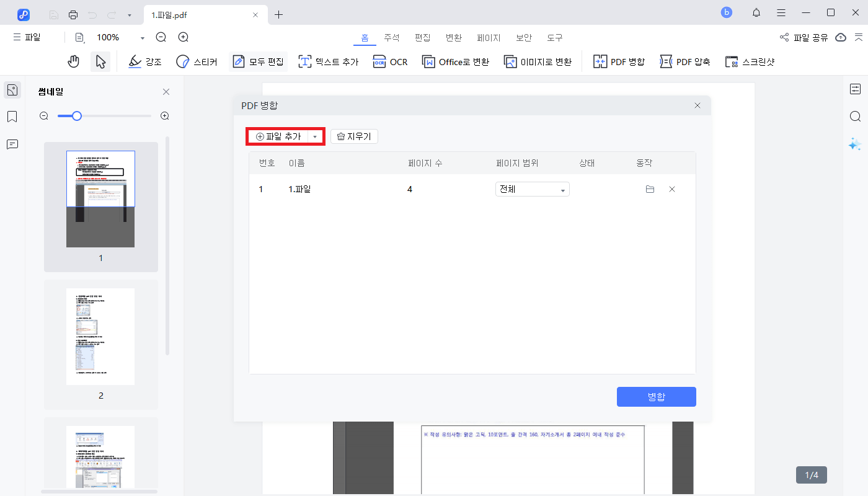Start the 스크린샷 screenshot tool

click(750, 62)
